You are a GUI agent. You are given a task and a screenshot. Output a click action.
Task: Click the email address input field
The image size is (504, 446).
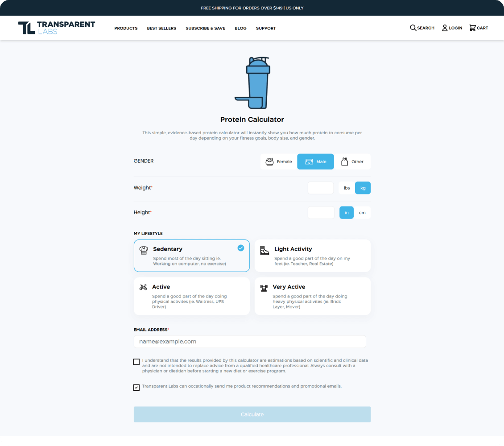pos(250,342)
